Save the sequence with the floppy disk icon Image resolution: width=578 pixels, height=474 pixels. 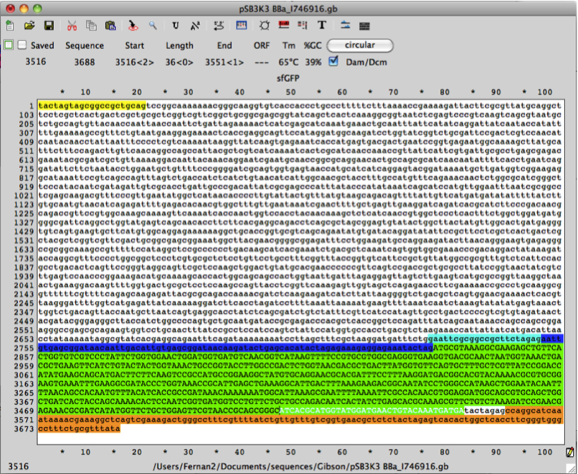[x=49, y=25]
